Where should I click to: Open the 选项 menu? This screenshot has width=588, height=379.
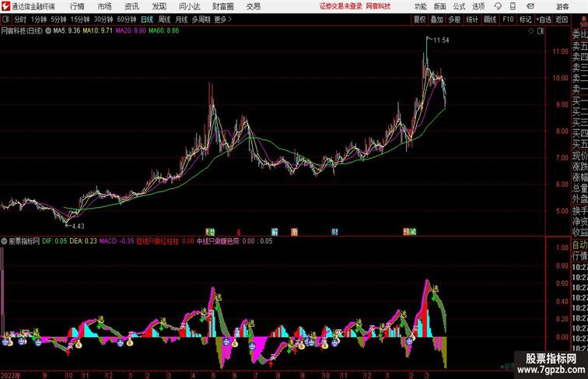478,6
